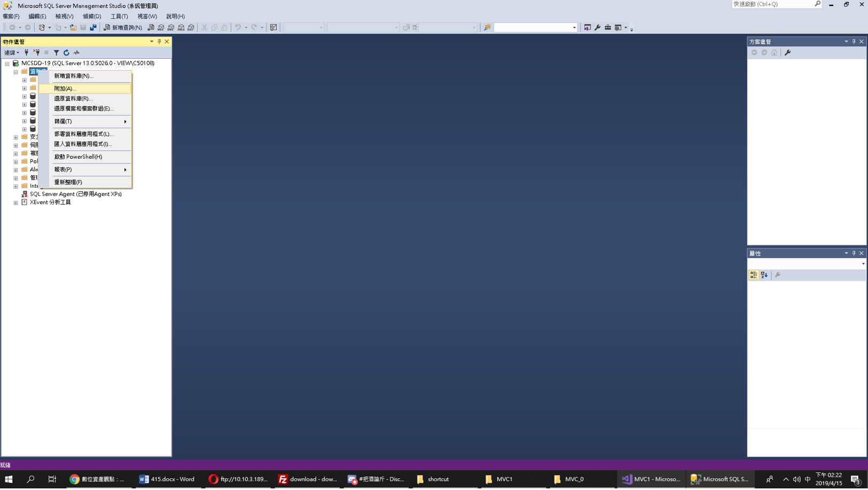Image resolution: width=868 pixels, height=490 pixels.
Task: Click the Solution Explorer window icon in toolbar
Action: pyautogui.click(x=587, y=27)
